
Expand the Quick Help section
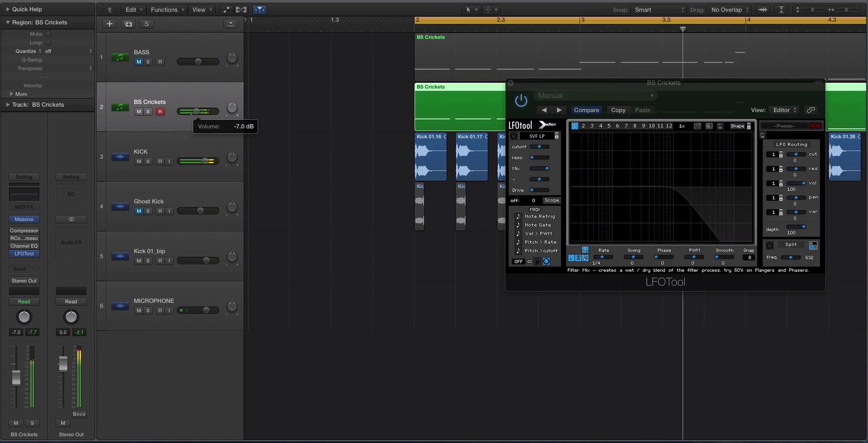8,9
